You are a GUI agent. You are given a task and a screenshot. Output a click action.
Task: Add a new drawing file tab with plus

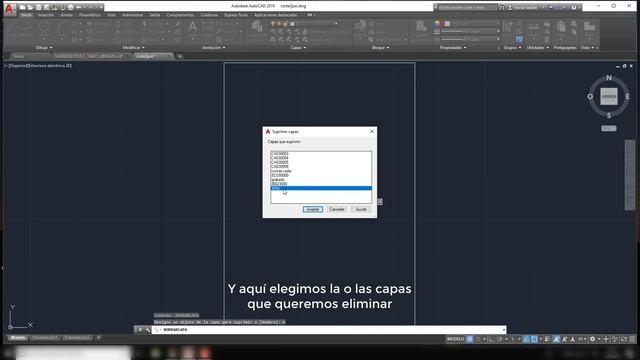click(180, 56)
